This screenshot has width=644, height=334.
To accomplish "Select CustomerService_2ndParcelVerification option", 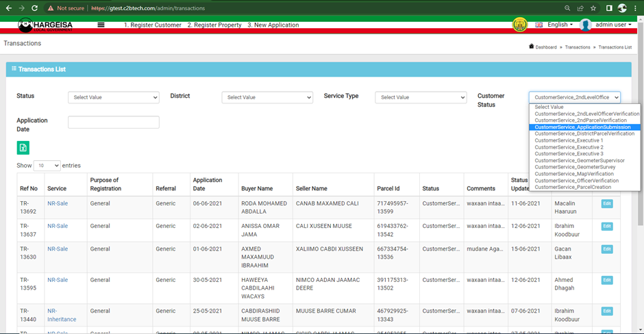I will (x=585, y=120).
